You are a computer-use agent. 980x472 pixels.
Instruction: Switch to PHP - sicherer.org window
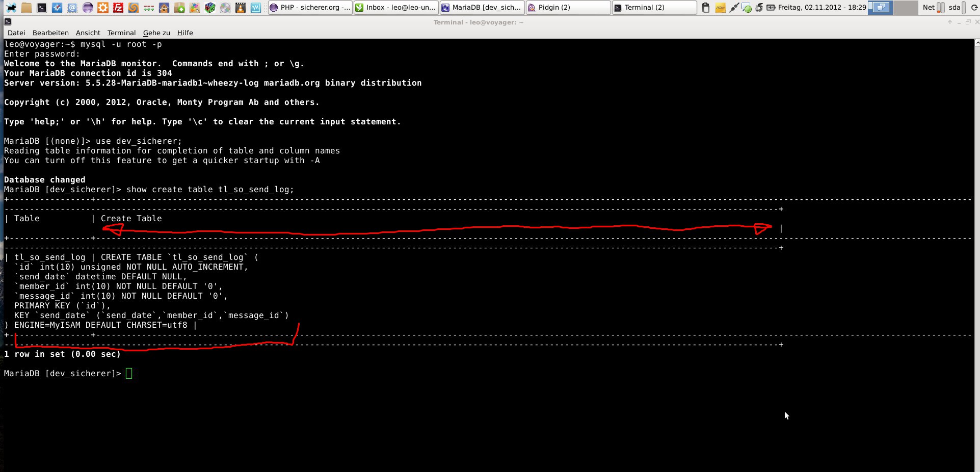pos(310,8)
